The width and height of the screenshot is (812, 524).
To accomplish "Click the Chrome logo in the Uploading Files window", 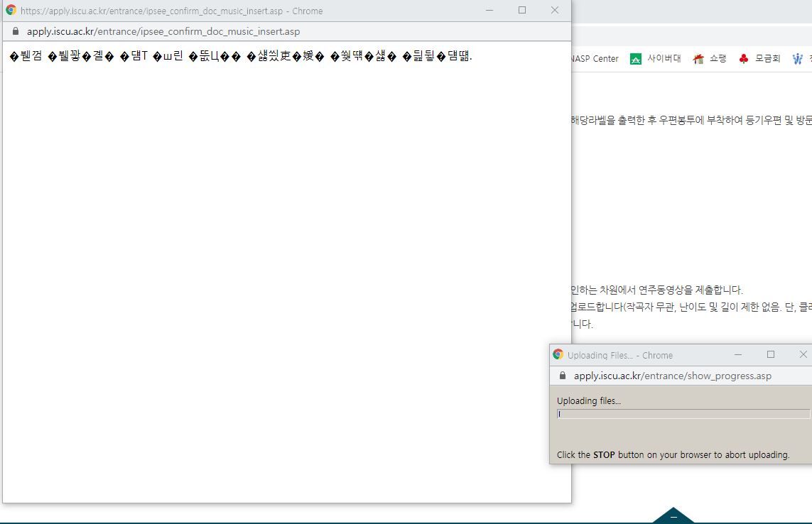I will [x=558, y=354].
